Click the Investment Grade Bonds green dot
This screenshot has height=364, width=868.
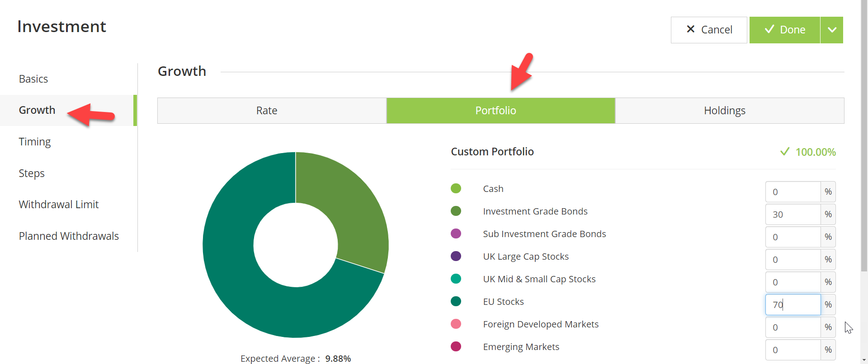click(x=456, y=211)
